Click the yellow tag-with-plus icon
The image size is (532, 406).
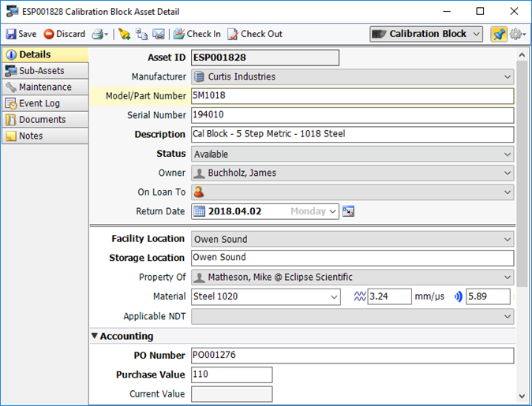tap(124, 34)
